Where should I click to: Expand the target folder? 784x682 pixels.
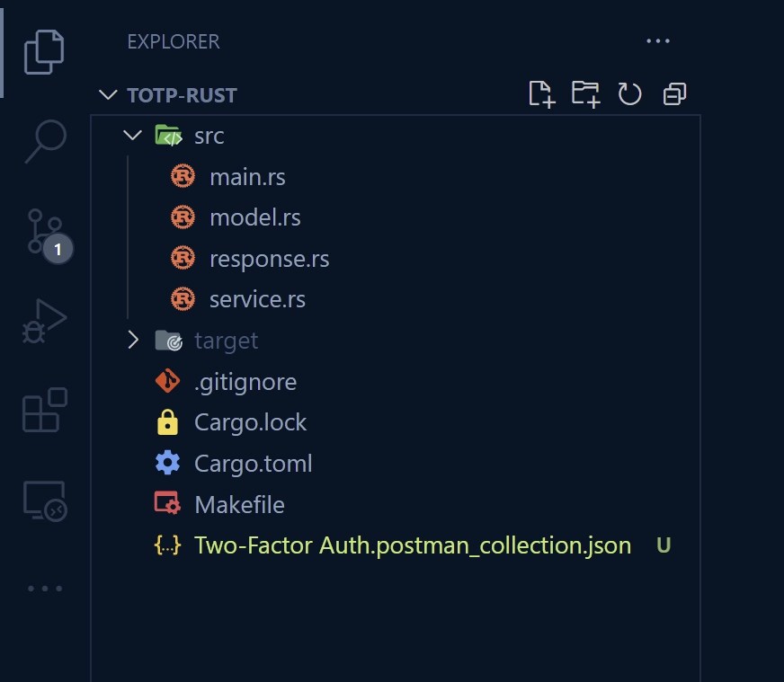click(x=133, y=341)
